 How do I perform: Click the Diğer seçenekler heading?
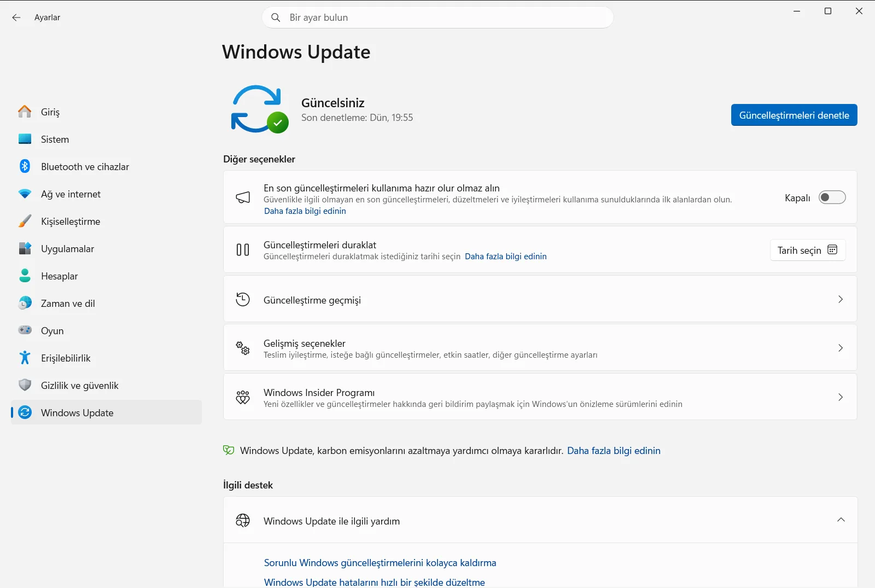[259, 159]
